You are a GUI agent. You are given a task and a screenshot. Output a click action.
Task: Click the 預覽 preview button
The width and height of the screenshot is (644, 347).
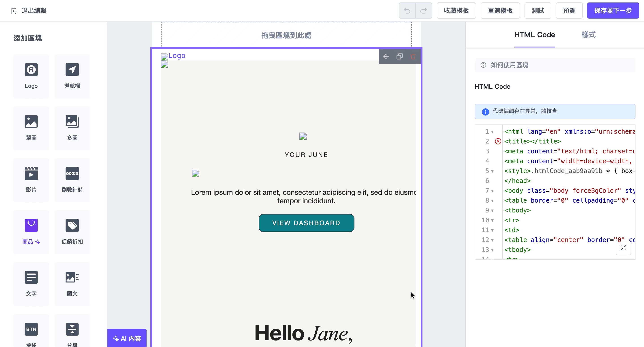coord(569,11)
